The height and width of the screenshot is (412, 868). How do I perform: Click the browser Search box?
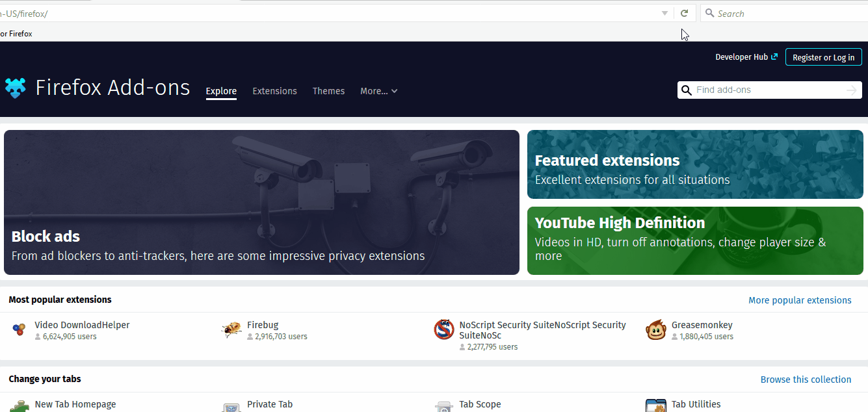[x=784, y=13]
